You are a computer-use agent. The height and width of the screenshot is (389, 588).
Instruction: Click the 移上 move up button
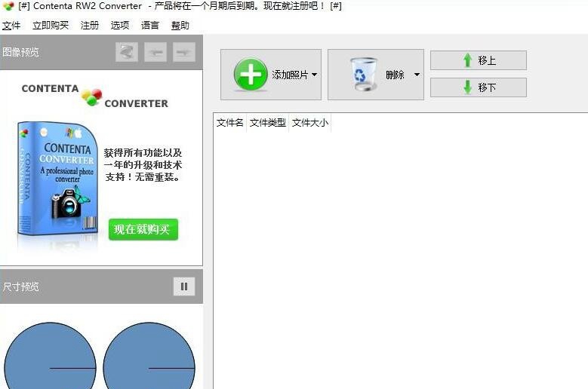tap(479, 60)
